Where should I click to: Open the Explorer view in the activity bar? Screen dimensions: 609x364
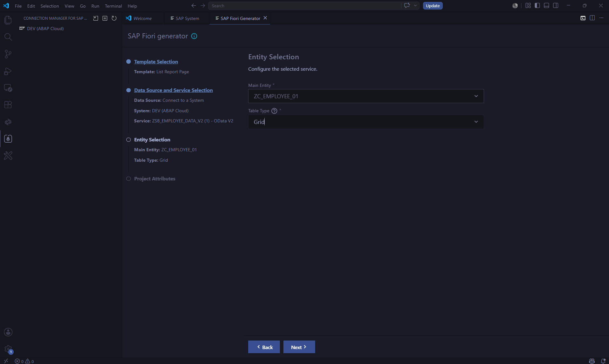click(x=8, y=20)
